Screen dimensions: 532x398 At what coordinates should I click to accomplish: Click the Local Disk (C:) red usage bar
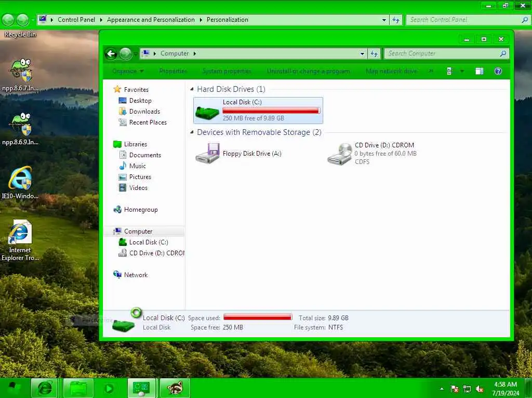click(x=271, y=111)
